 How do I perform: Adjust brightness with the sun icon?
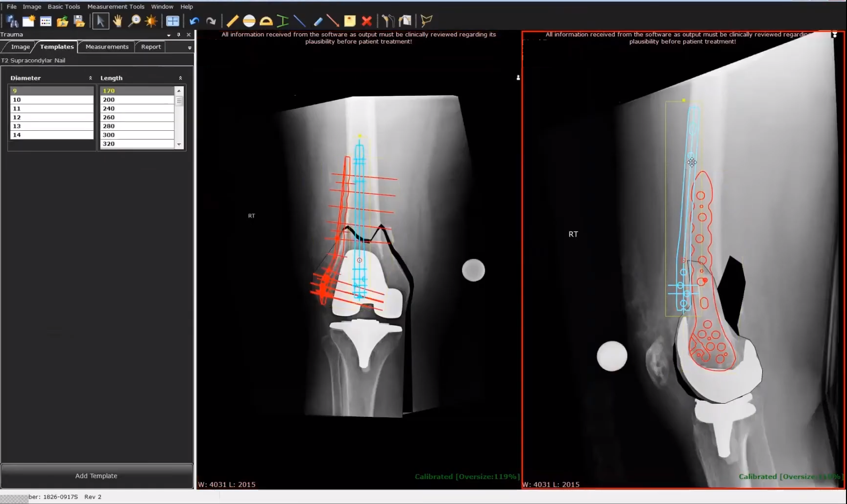click(151, 21)
